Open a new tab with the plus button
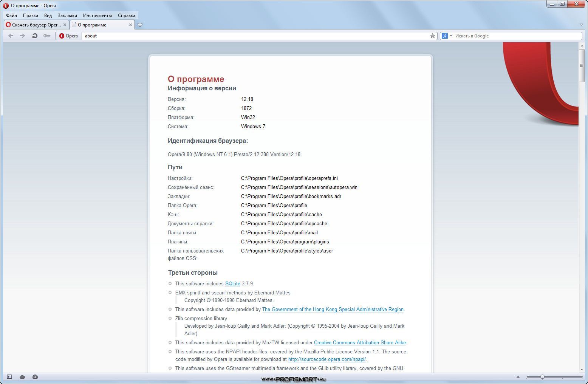The width and height of the screenshot is (588, 384). (140, 25)
